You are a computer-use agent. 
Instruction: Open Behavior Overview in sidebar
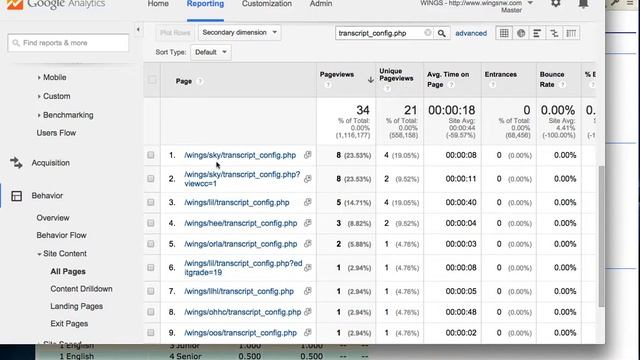tap(53, 218)
